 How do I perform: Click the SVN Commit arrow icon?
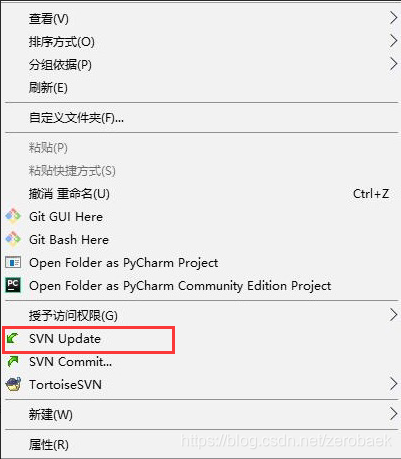[x=13, y=361]
